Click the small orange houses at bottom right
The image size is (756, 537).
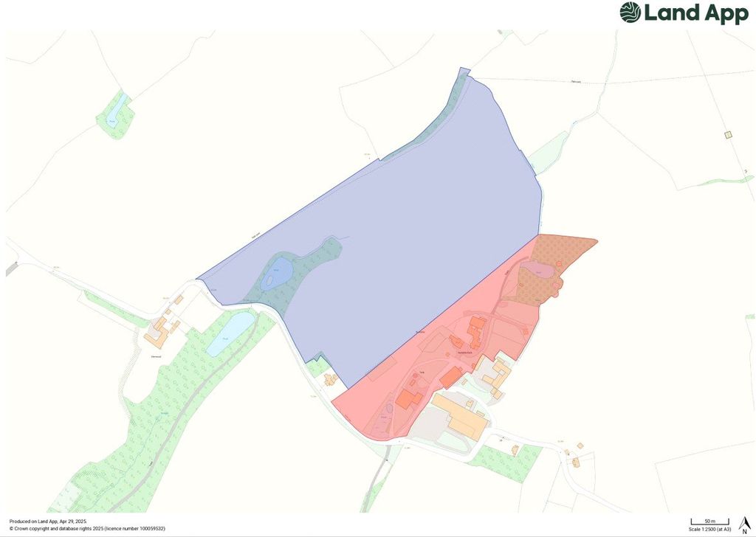575,460
